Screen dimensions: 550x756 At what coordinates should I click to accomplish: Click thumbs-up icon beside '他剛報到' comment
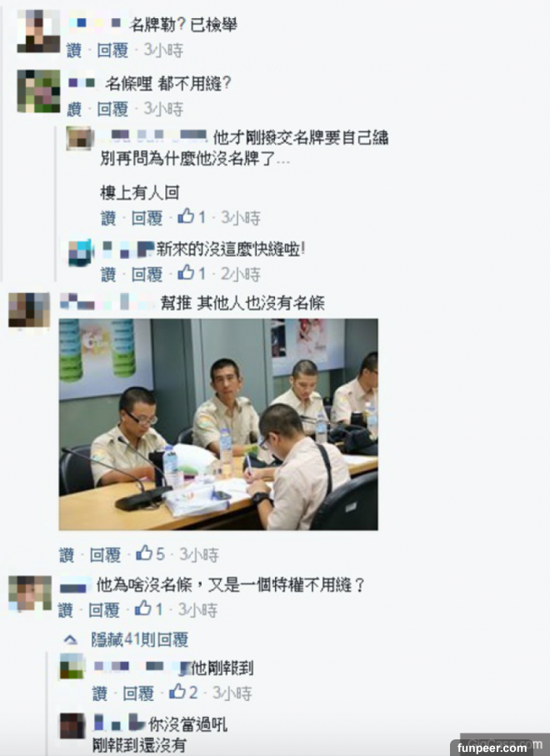[x=177, y=691]
